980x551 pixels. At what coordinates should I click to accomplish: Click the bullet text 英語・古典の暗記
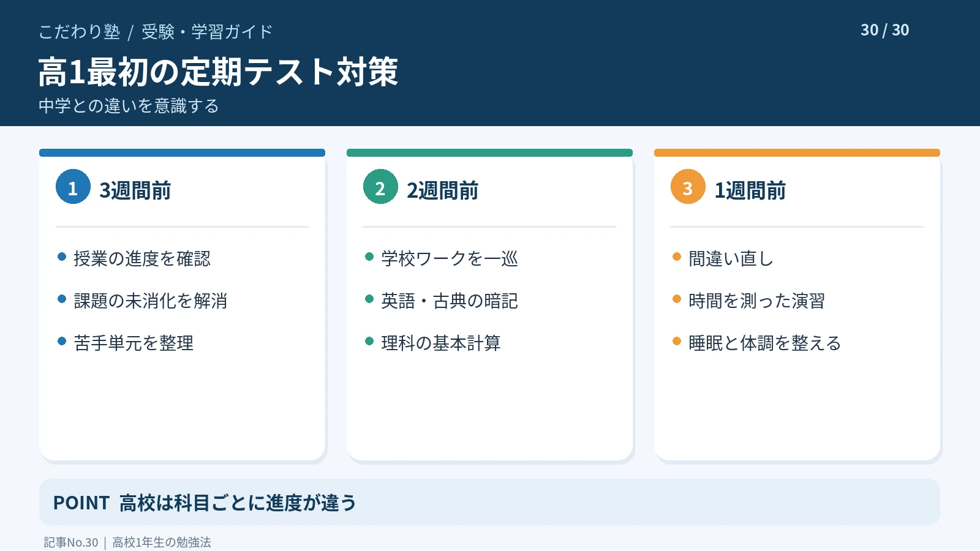tap(450, 301)
